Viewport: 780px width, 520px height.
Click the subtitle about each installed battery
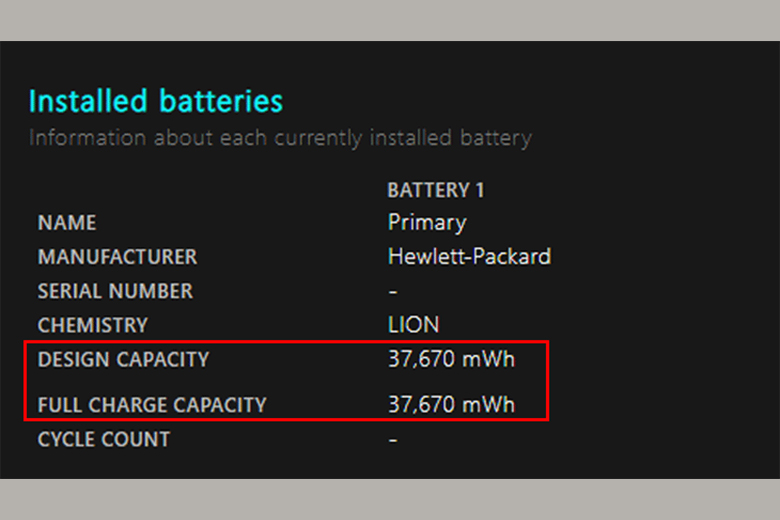click(280, 137)
